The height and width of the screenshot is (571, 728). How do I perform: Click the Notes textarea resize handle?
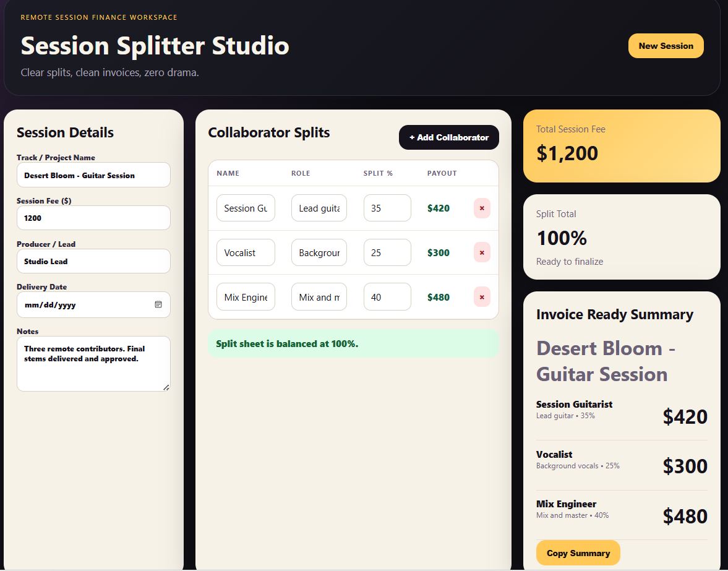pos(166,387)
